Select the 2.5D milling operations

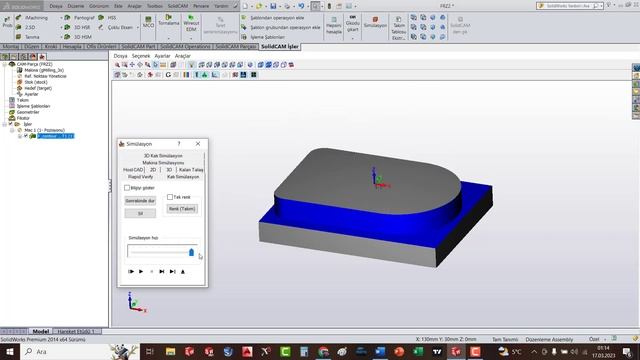[x=26, y=27]
